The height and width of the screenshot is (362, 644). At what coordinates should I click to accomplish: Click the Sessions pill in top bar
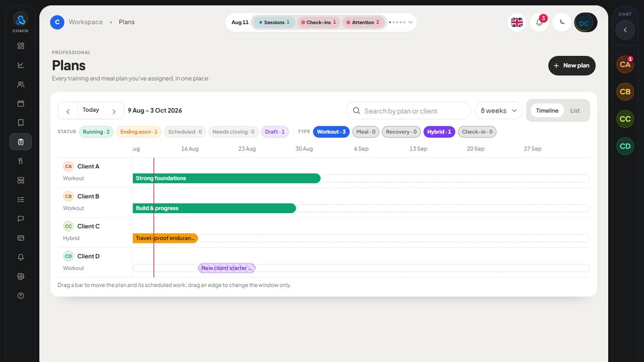tap(274, 22)
